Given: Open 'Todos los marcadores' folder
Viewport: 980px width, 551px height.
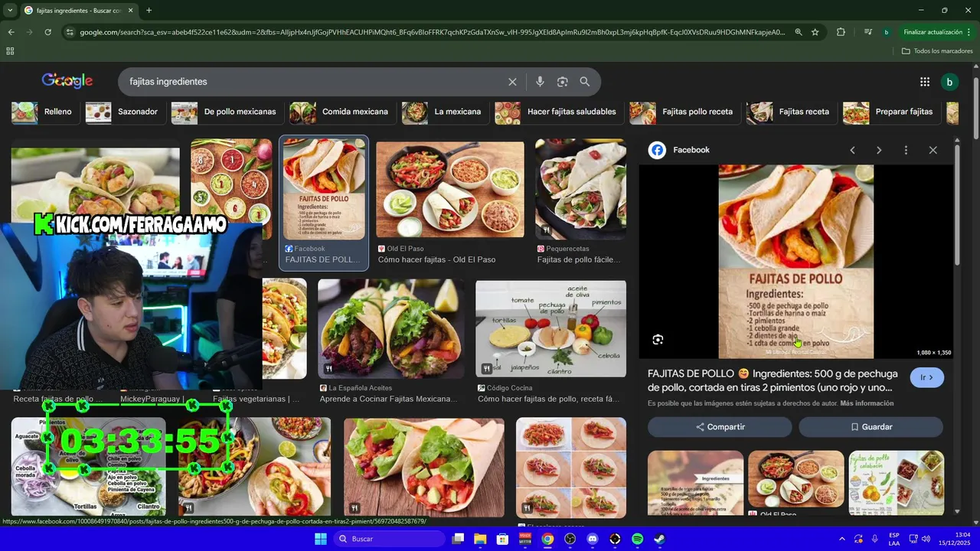Looking at the screenshot, I should [937, 51].
